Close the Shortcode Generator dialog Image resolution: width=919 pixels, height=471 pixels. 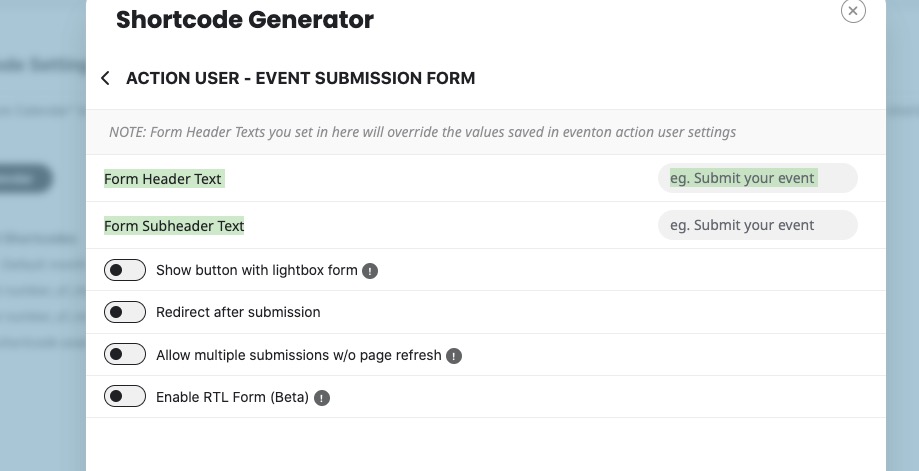(852, 11)
